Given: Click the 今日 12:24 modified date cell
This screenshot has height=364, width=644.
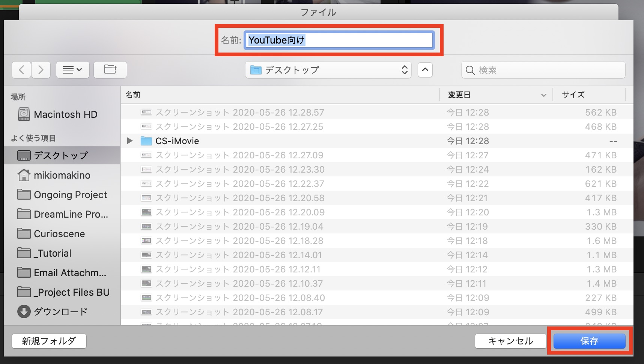Looking at the screenshot, I should (468, 169).
